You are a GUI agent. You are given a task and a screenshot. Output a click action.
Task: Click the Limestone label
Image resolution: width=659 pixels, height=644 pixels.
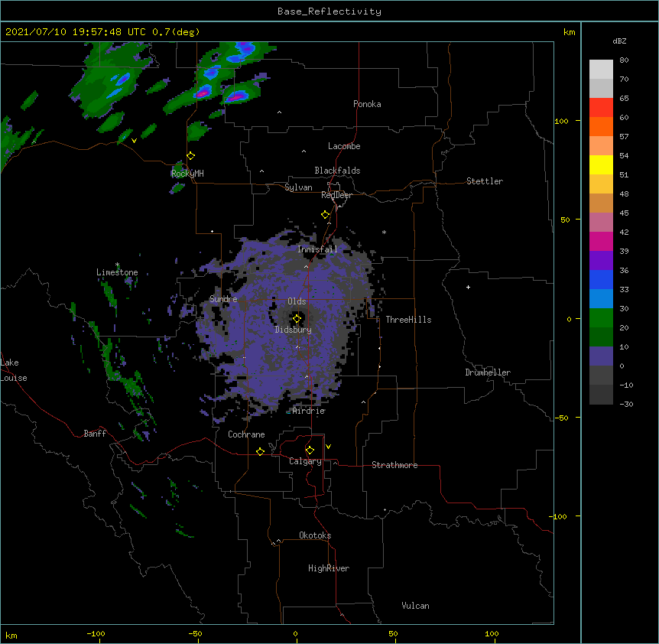click(x=117, y=272)
